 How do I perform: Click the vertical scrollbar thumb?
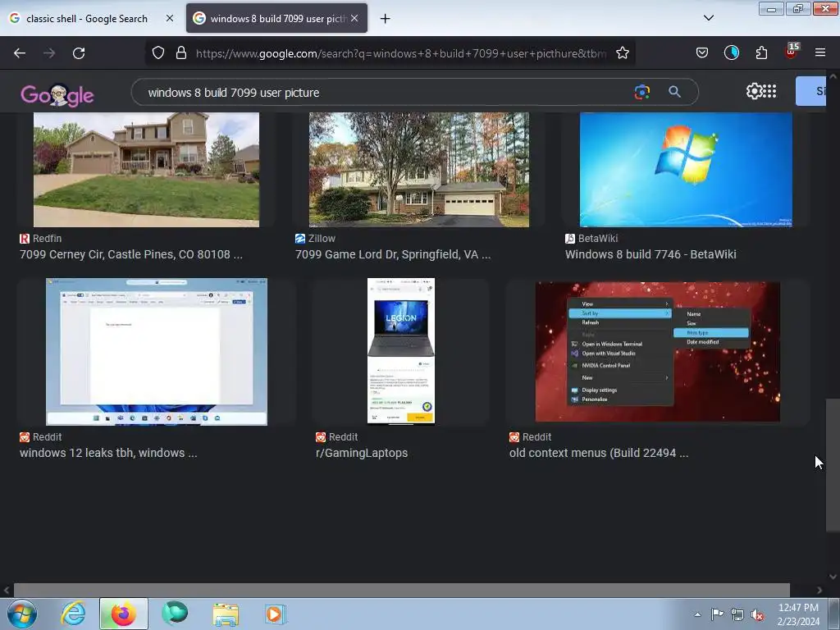833,464
